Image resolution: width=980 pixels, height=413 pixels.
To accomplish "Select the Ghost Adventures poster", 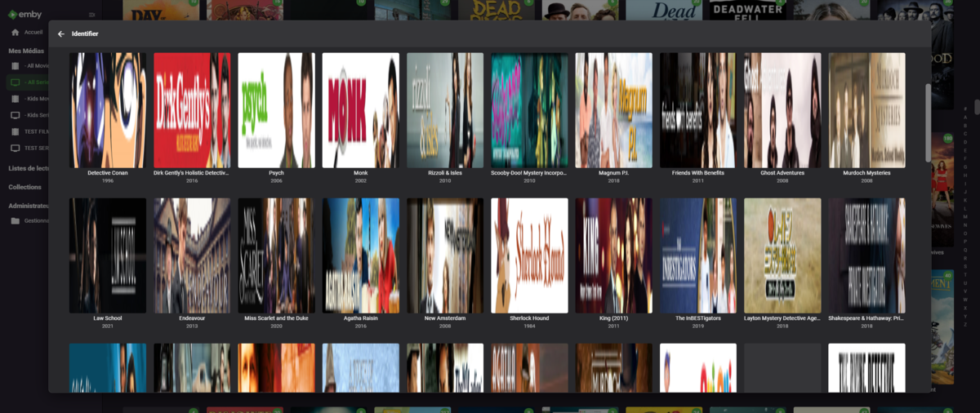I will 782,110.
